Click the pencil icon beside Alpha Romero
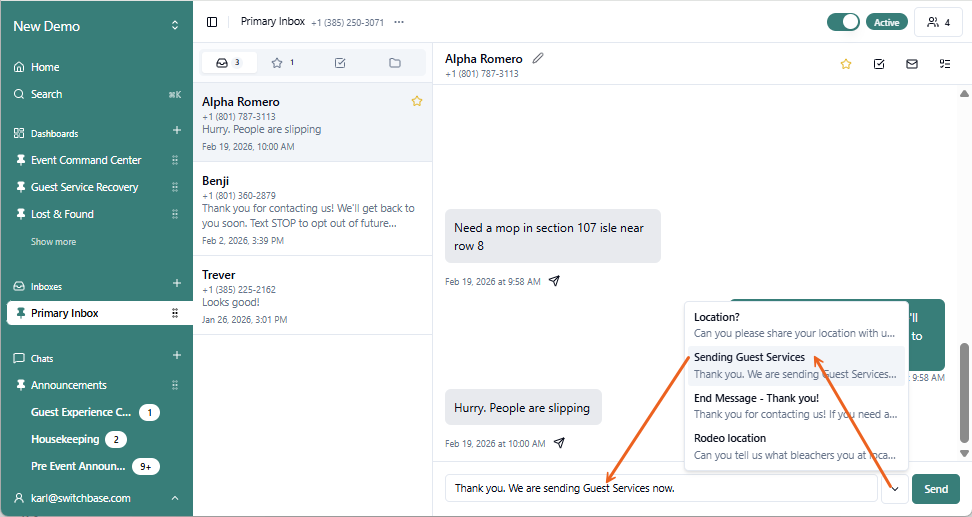This screenshot has height=517, width=972. pyautogui.click(x=538, y=58)
